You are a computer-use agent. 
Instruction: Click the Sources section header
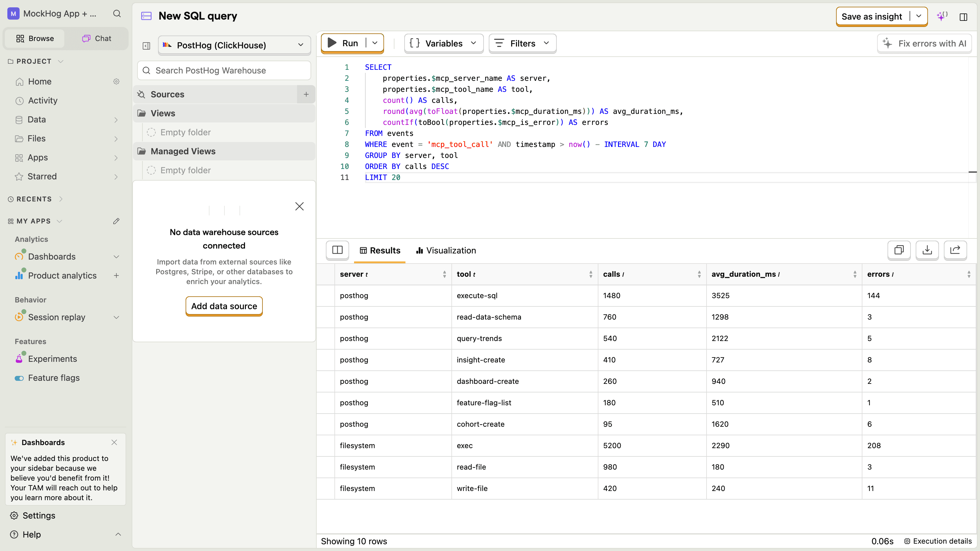(x=215, y=94)
